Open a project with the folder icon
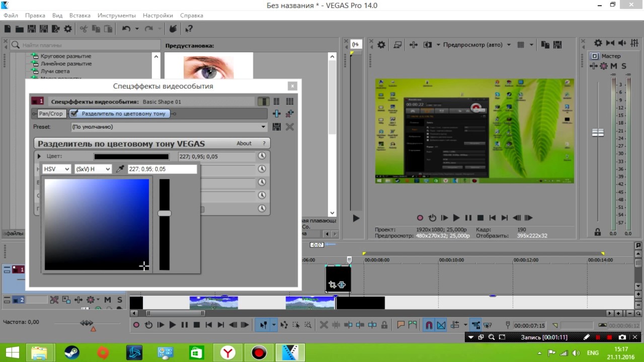 pyautogui.click(x=19, y=29)
